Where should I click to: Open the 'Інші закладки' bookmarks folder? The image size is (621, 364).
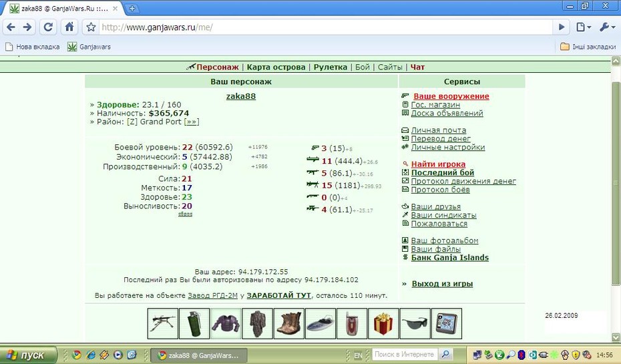[588, 47]
